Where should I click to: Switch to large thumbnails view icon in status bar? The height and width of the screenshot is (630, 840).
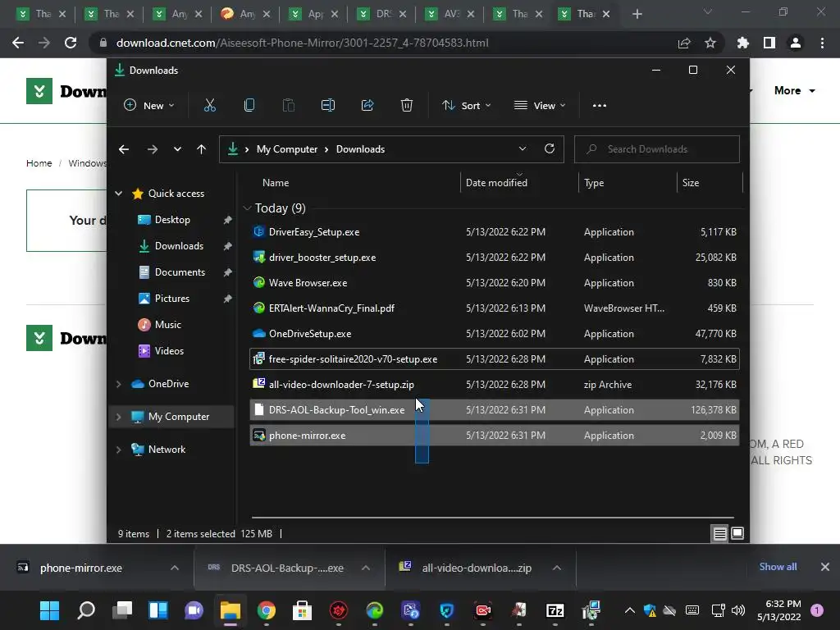click(x=737, y=533)
